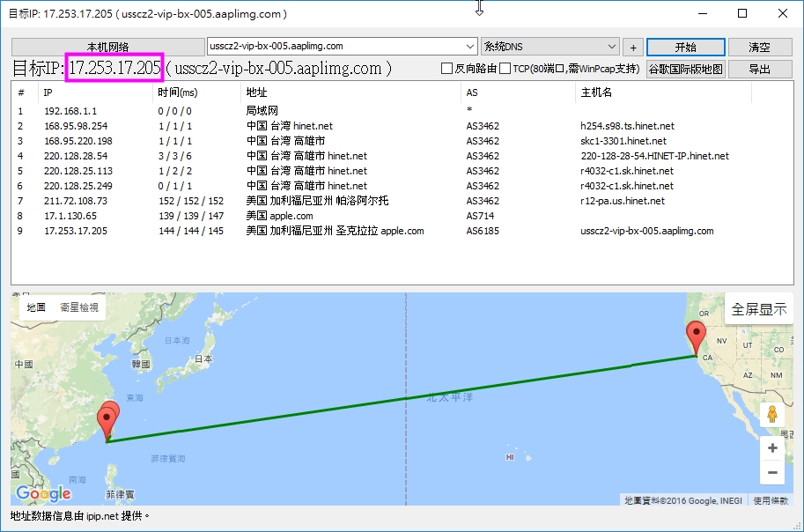Select hop row 17.1.130.65
This screenshot has width=804, height=532.
(x=402, y=216)
